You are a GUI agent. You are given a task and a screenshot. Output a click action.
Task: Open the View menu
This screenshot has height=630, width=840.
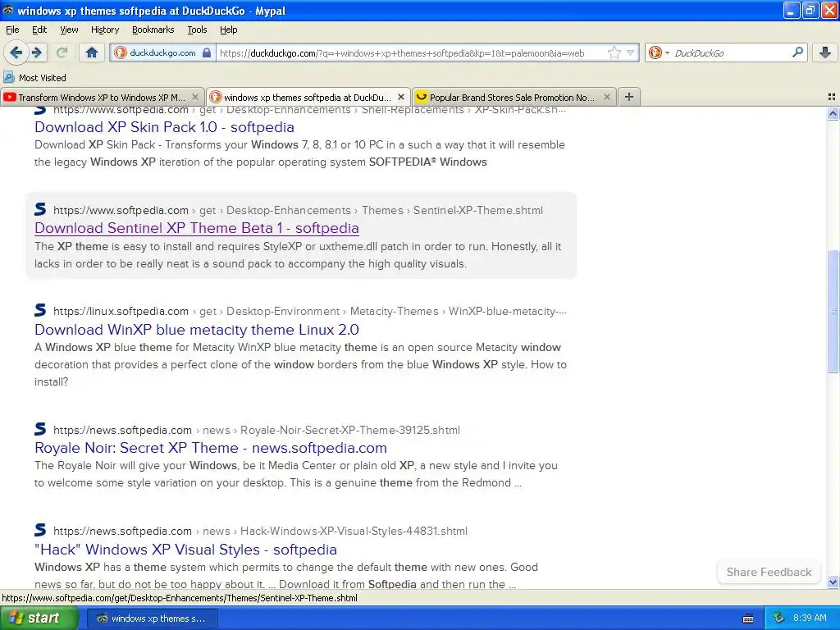coord(69,30)
